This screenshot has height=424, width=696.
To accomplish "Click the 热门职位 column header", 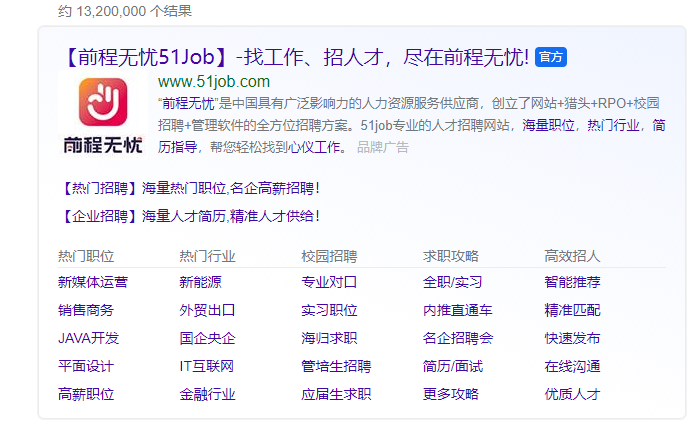I will 86,256.
